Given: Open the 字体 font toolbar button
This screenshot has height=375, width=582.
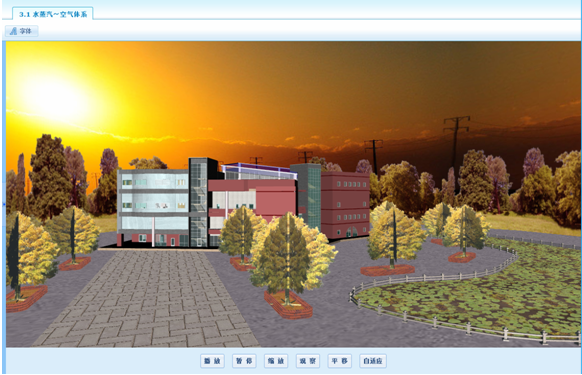Looking at the screenshot, I should (22, 31).
